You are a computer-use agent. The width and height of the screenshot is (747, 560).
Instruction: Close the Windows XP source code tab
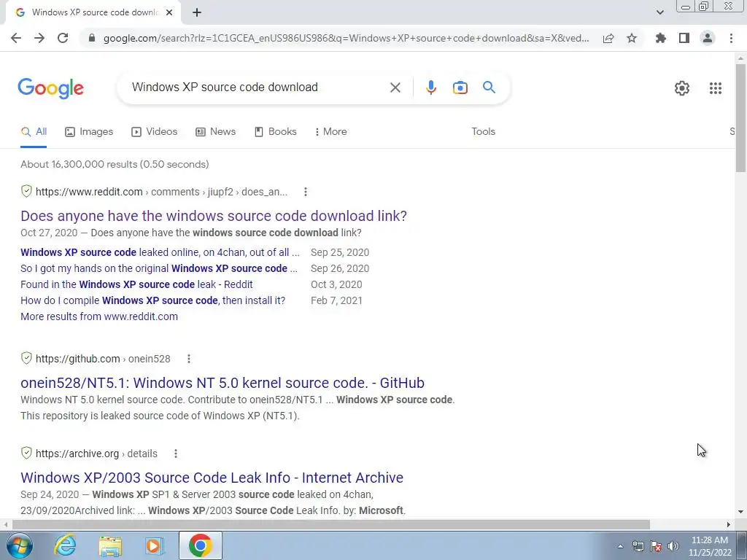pyautogui.click(x=169, y=13)
